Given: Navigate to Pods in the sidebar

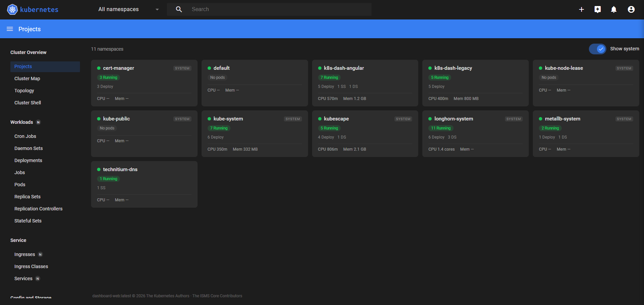Looking at the screenshot, I should click(x=20, y=185).
